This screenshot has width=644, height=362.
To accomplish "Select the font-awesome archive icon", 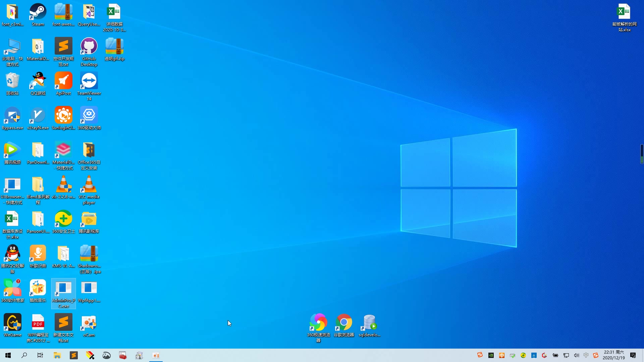I will pos(63,15).
